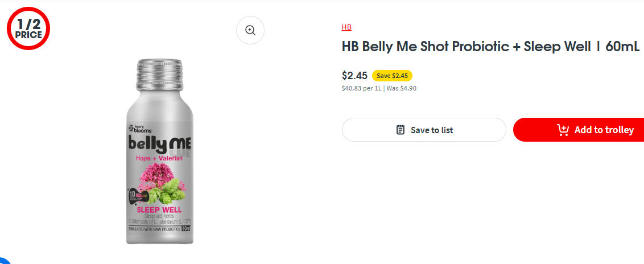This screenshot has width=644, height=264.
Task: Click the trolley icon on red button
Action: click(x=563, y=130)
